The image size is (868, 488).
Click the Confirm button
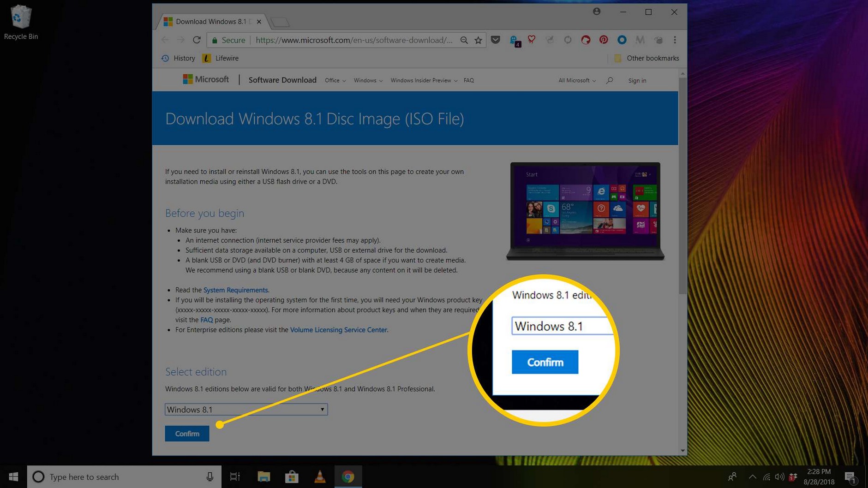click(187, 434)
